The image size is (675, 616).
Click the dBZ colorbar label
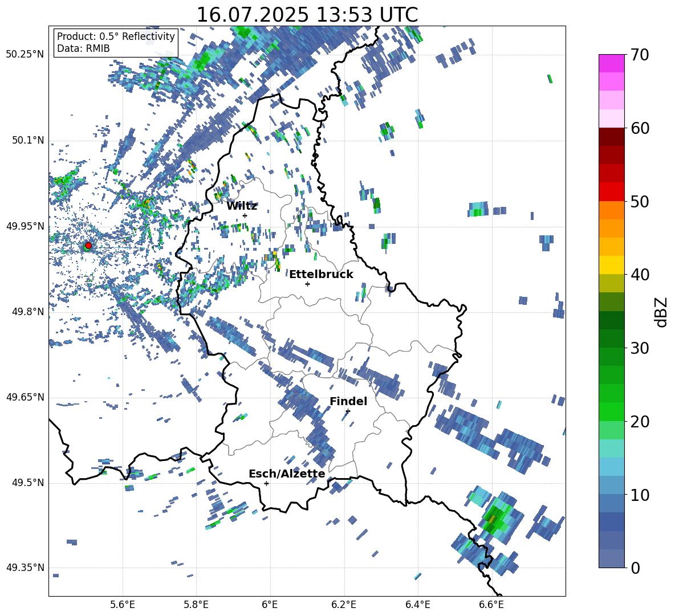tap(662, 312)
